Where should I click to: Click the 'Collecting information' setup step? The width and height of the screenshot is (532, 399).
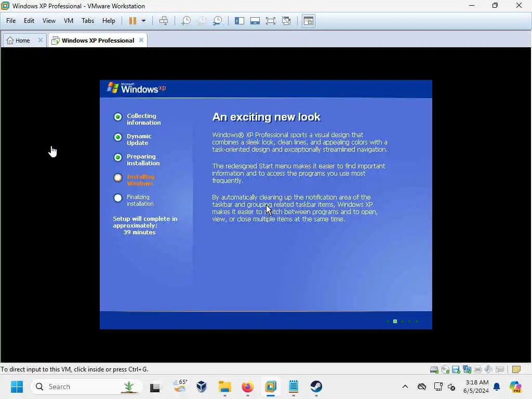[x=137, y=119]
